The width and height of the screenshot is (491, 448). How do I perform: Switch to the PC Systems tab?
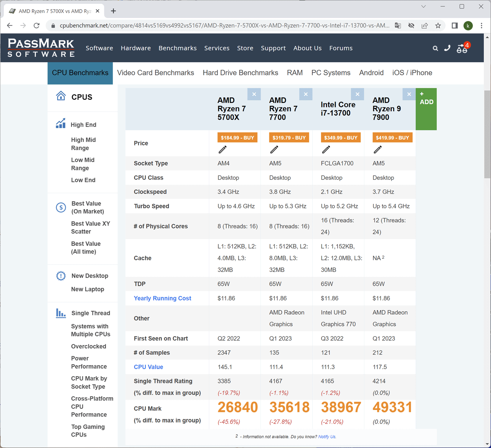331,73
